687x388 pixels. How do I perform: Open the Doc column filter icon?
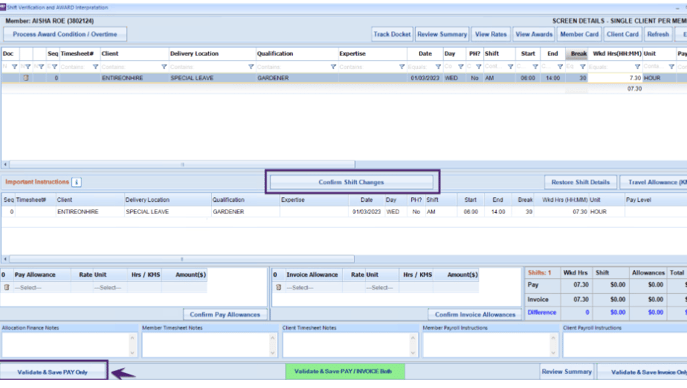(x=14, y=67)
